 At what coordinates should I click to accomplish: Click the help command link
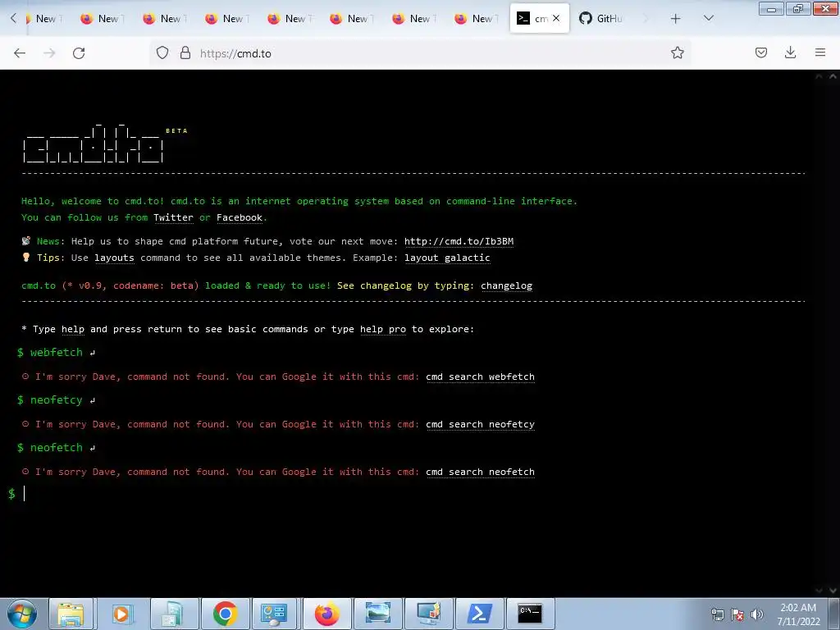(73, 330)
